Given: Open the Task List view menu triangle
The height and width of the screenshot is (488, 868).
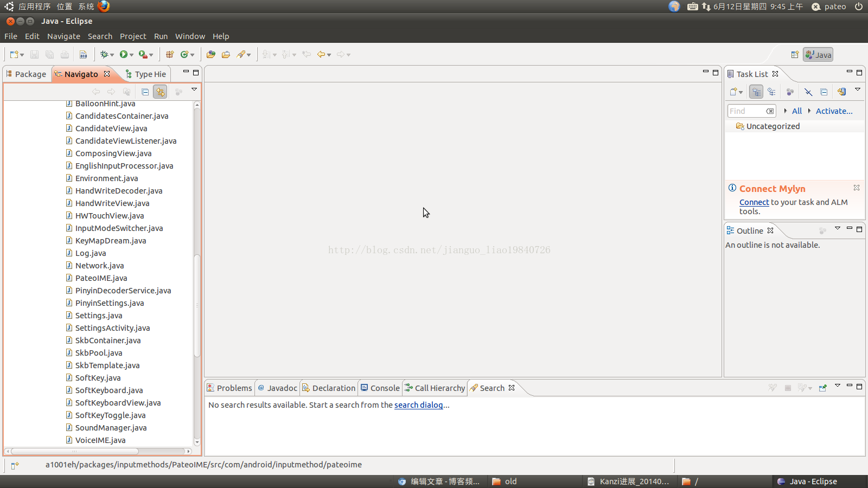Looking at the screenshot, I should coord(858,89).
